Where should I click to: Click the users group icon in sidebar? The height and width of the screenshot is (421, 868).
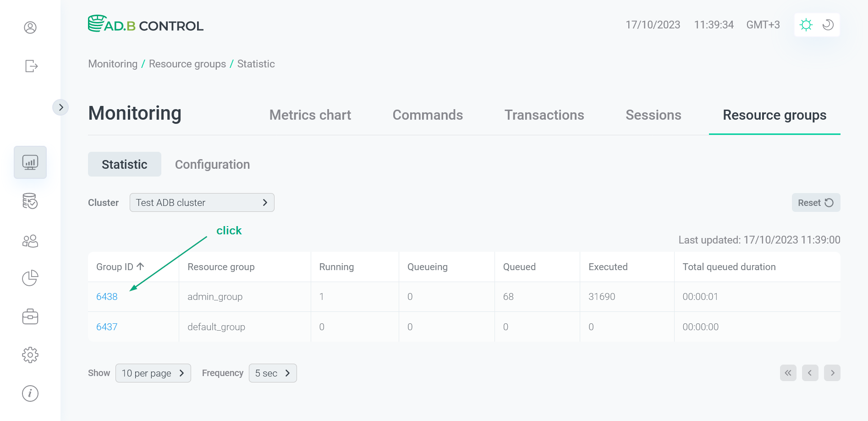pyautogui.click(x=30, y=240)
